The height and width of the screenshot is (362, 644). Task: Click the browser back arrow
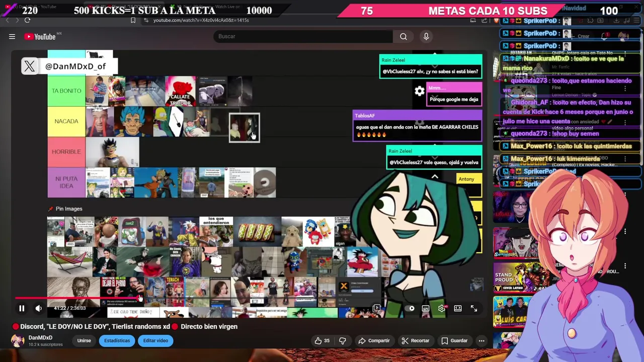coord(7,20)
